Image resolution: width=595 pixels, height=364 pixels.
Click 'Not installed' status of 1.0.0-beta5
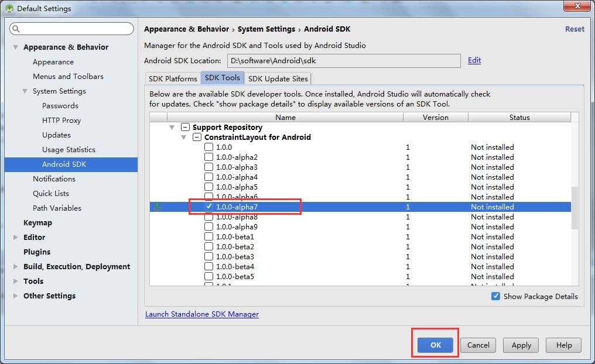(x=492, y=276)
